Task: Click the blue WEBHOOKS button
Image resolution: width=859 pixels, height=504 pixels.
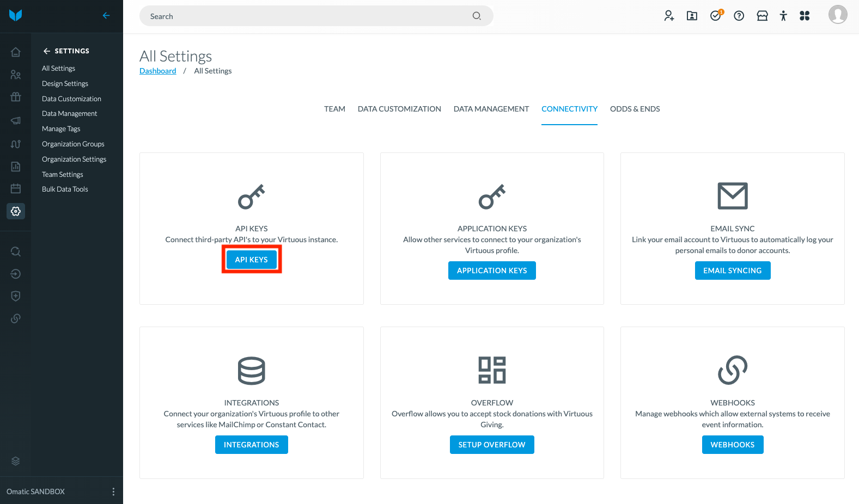Action: click(733, 445)
